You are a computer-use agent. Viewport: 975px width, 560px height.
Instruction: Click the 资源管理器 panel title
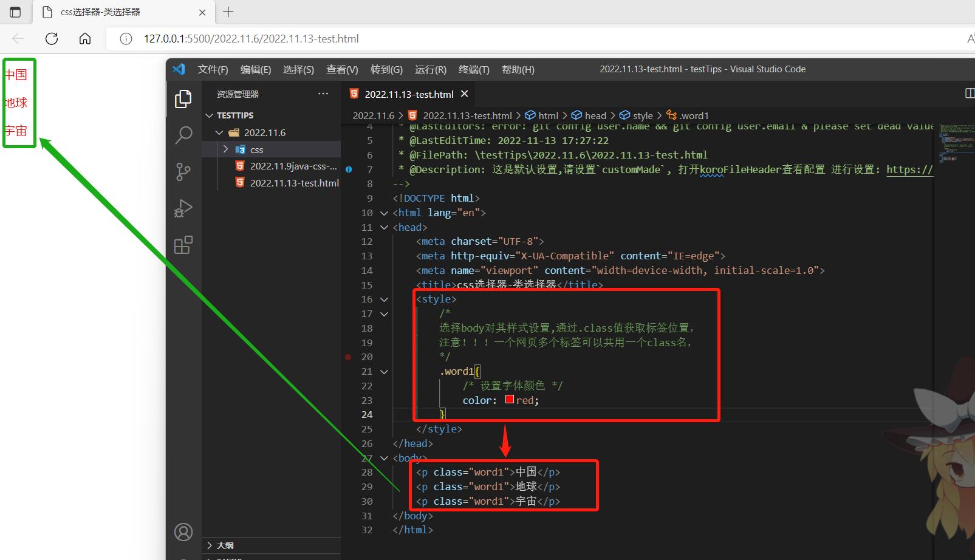click(238, 94)
